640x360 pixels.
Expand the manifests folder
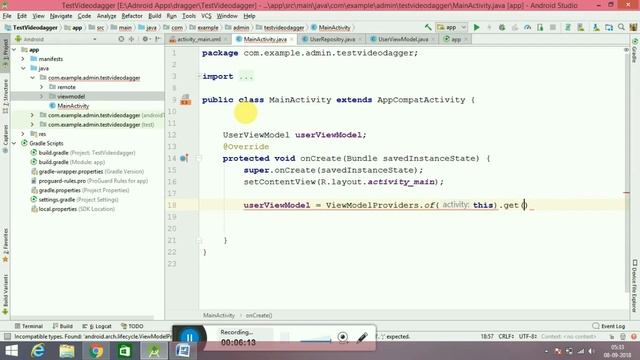coord(23,59)
